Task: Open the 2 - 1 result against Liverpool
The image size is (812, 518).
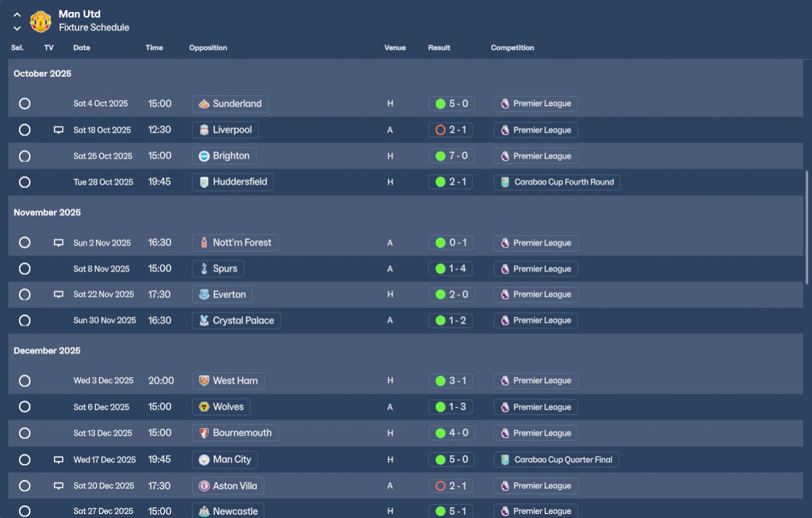Action: coord(451,130)
